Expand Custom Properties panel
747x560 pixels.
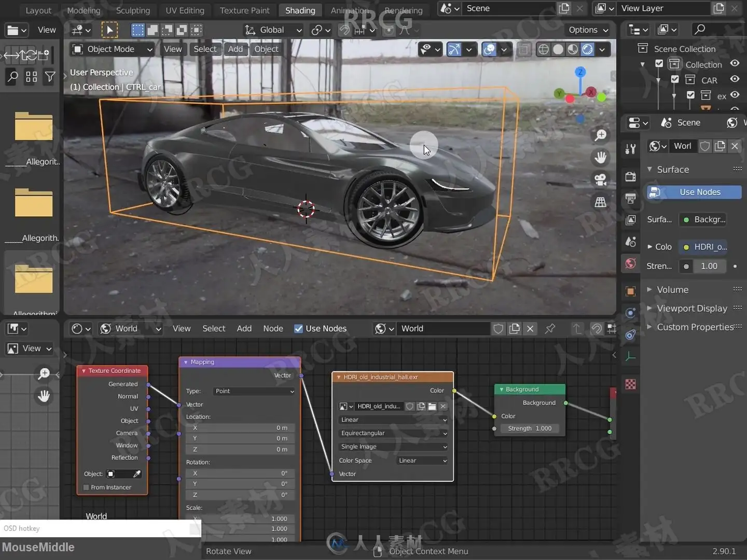tap(695, 327)
